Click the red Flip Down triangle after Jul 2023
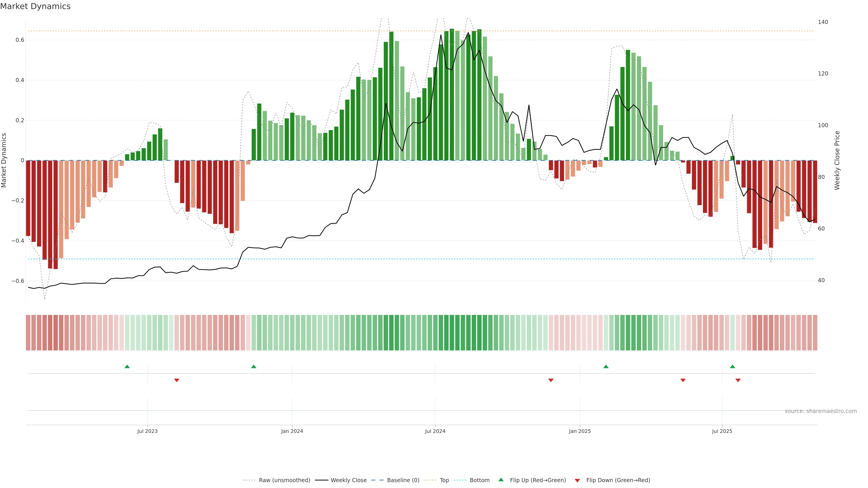The height and width of the screenshot is (488, 868). coord(177,380)
